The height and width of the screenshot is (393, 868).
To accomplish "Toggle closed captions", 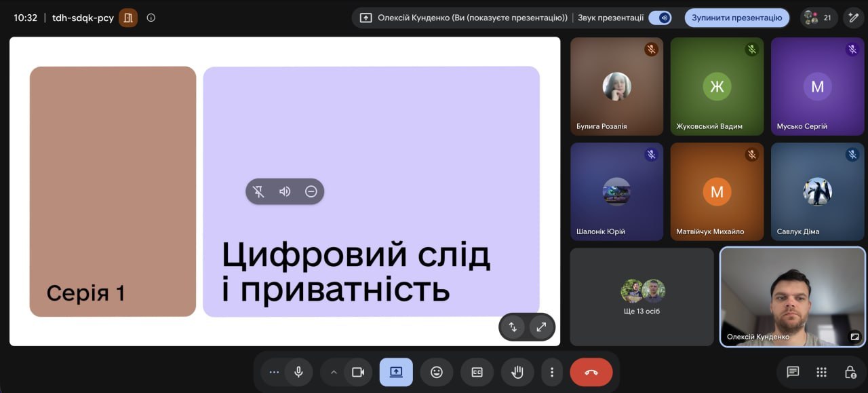I will click(x=477, y=372).
